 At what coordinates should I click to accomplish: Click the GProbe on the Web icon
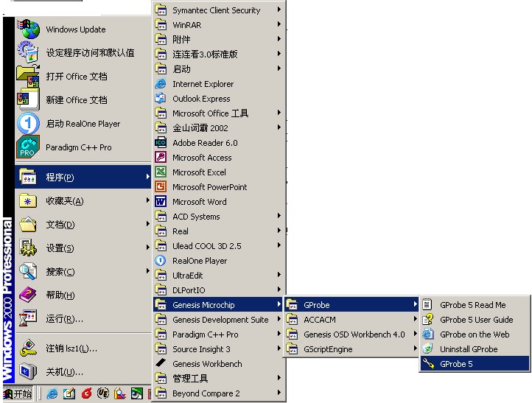tap(427, 334)
